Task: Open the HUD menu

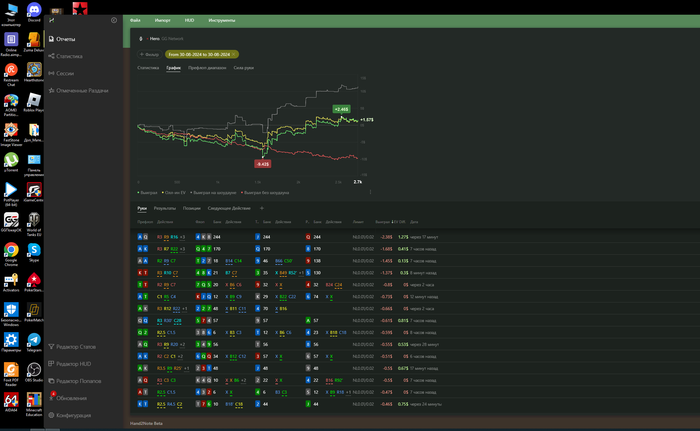Action: tap(189, 20)
